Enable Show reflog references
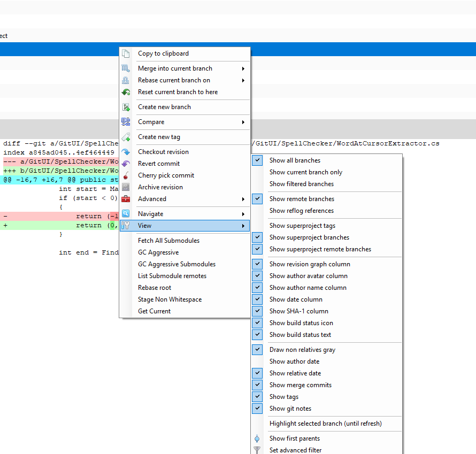Viewport: 476px width, 454px height. tap(327, 211)
